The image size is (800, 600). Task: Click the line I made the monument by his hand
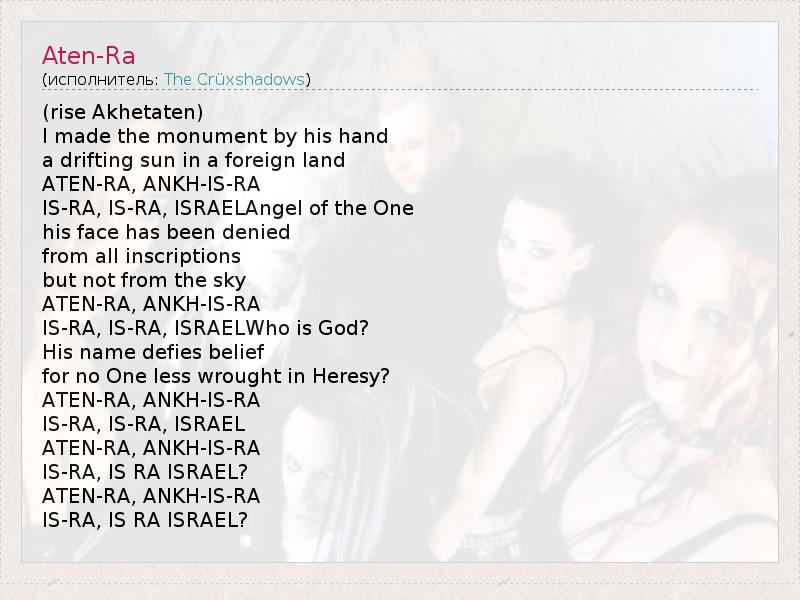(x=215, y=136)
